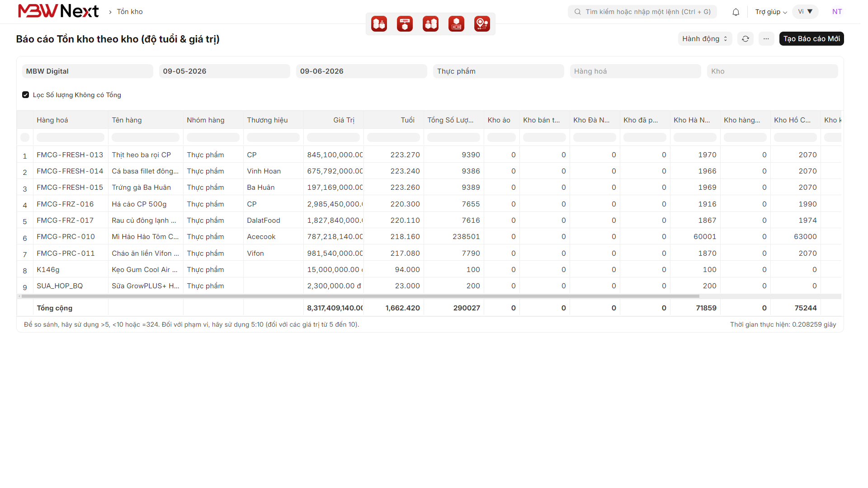The image size is (868, 488).
Task: Open the Hàng hoá filter field
Action: [636, 71]
